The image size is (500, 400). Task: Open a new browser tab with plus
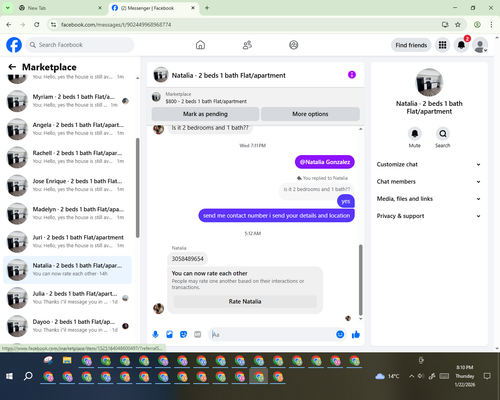pos(207,8)
